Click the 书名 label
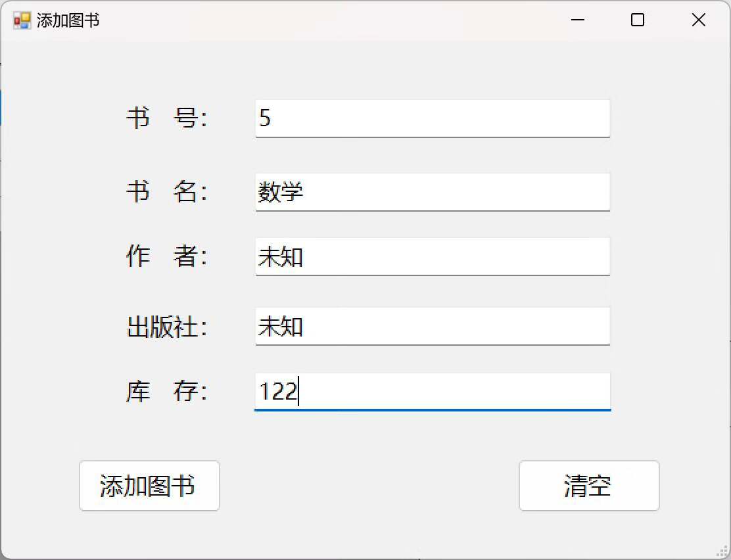Viewport: 731px width, 560px height. (x=166, y=193)
